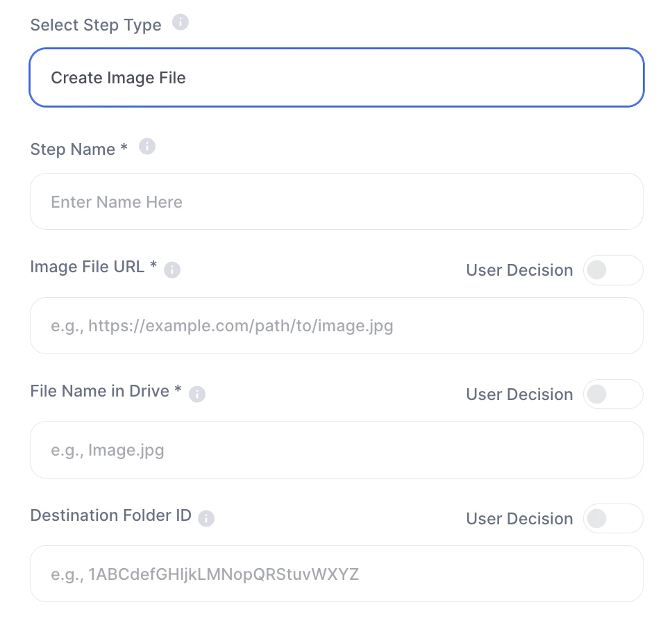Click "User Decision" text in Destination Folder ID row
The image size is (672, 632).
(519, 519)
